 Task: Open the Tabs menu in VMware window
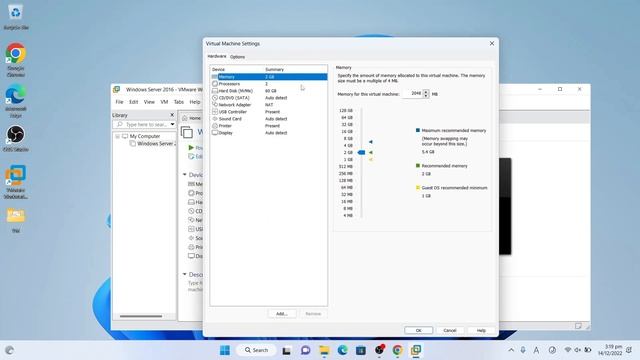[179, 102]
